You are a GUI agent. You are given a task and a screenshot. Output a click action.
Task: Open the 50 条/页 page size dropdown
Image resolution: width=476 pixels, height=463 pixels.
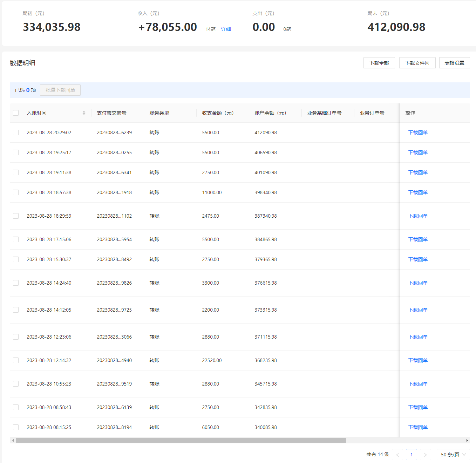click(x=453, y=455)
